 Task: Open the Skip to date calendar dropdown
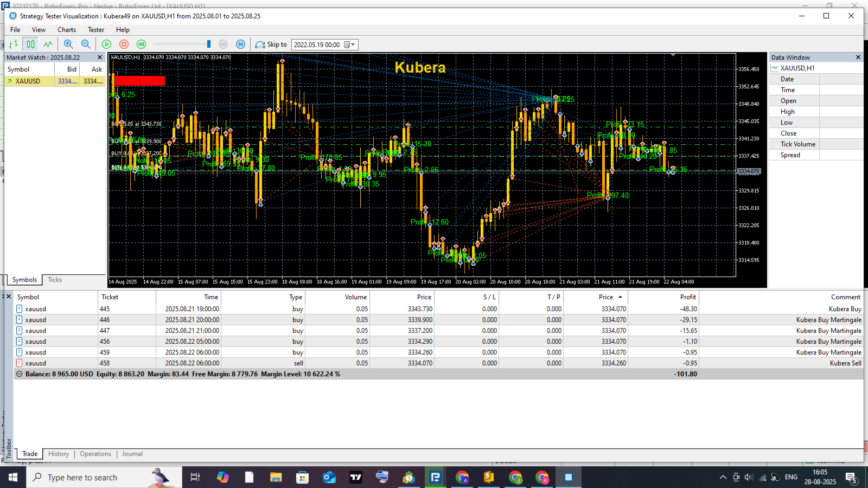point(350,44)
